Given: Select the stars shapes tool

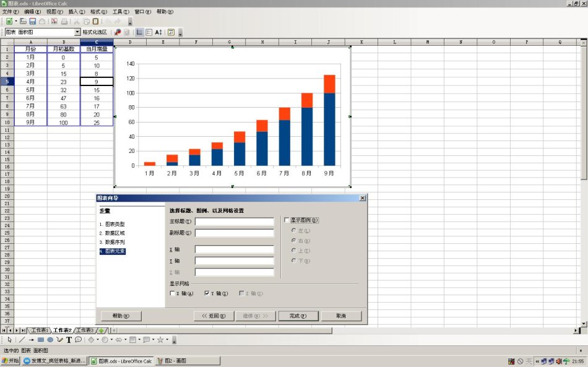Looking at the screenshot, I should click(x=160, y=340).
